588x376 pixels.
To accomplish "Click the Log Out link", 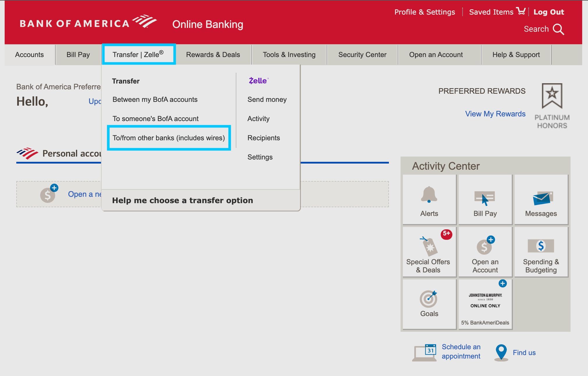I will click(x=549, y=12).
